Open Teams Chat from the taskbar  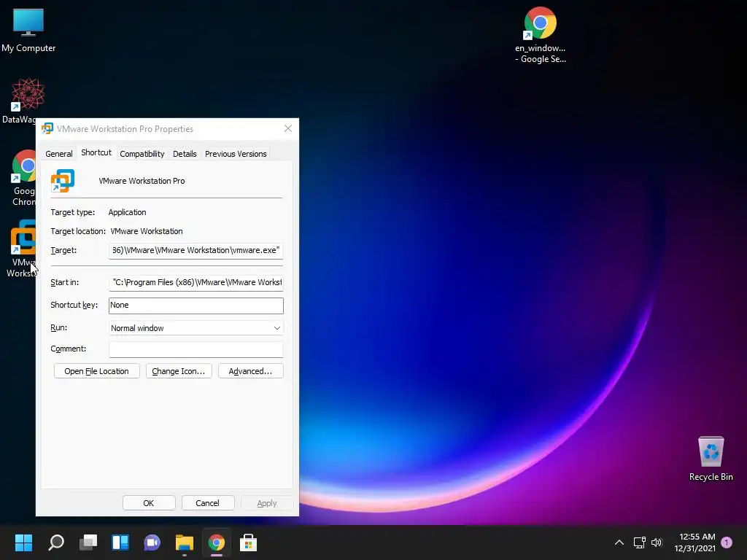152,542
